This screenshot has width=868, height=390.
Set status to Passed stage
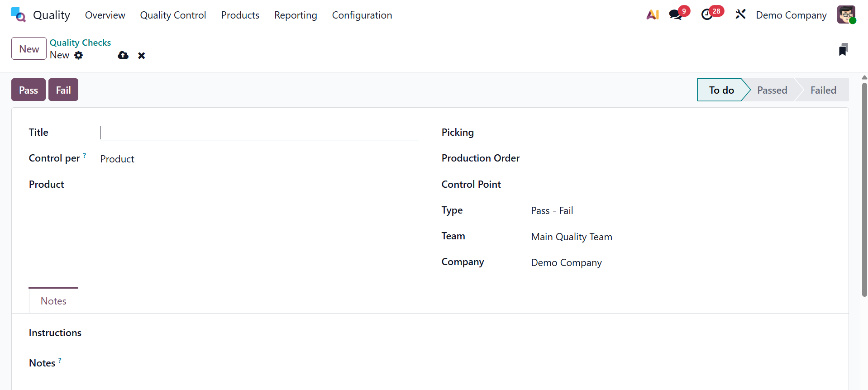click(772, 90)
